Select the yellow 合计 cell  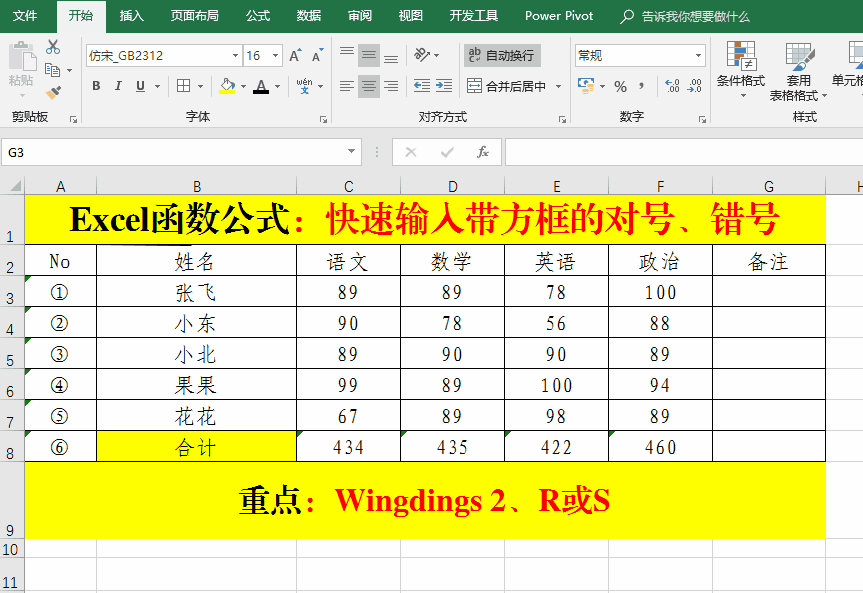click(x=196, y=447)
